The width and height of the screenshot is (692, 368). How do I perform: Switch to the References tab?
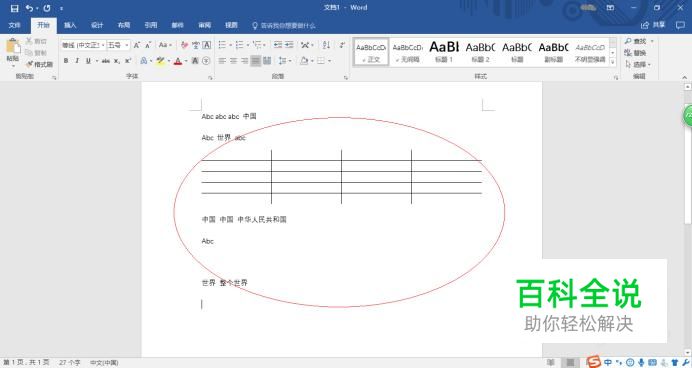(x=151, y=25)
